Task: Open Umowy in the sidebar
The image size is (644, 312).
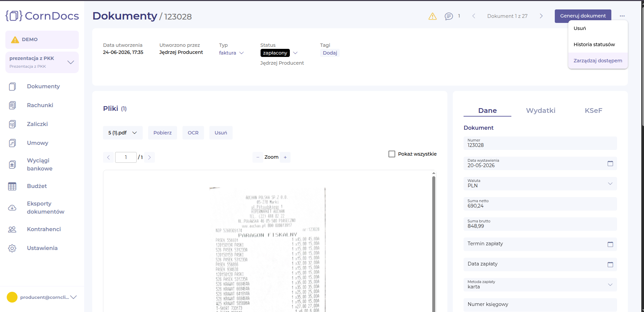Action: point(38,143)
